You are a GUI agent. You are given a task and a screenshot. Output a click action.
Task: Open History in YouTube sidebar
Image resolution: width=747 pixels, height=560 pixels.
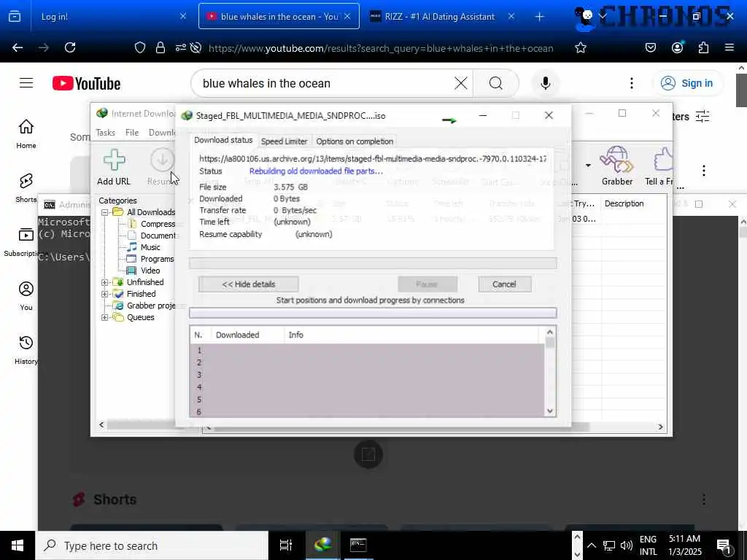click(26, 349)
